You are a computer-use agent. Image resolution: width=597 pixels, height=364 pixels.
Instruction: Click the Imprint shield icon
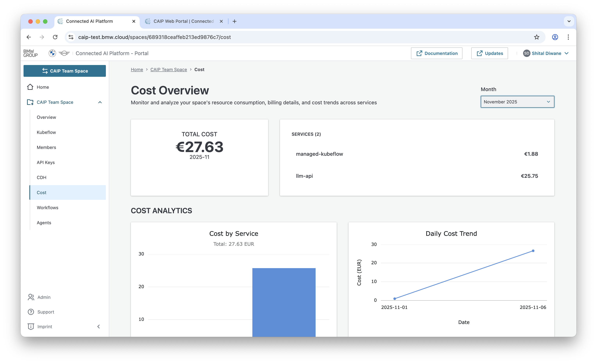click(31, 327)
